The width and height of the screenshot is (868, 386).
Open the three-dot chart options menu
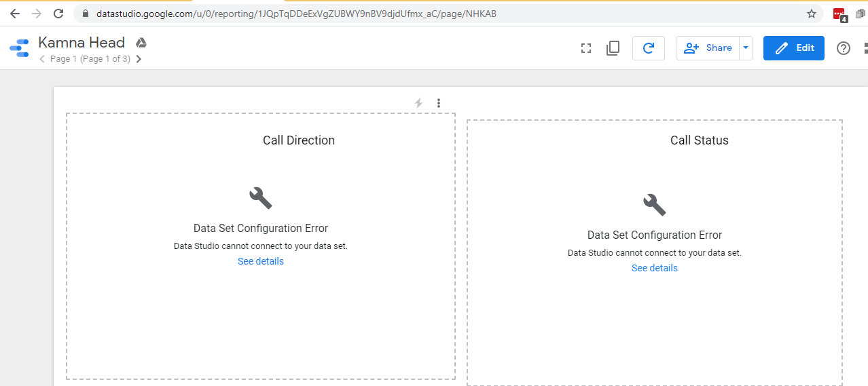439,103
